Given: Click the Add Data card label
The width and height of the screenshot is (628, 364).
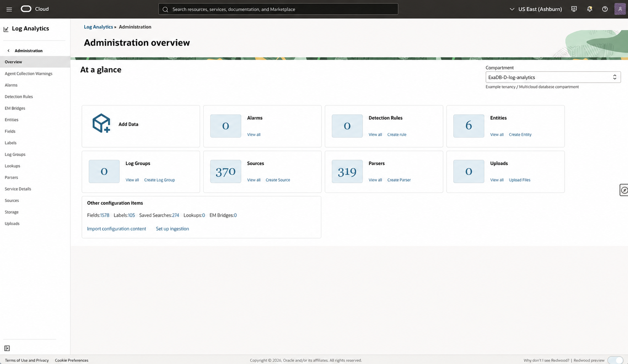Looking at the screenshot, I should (x=128, y=124).
